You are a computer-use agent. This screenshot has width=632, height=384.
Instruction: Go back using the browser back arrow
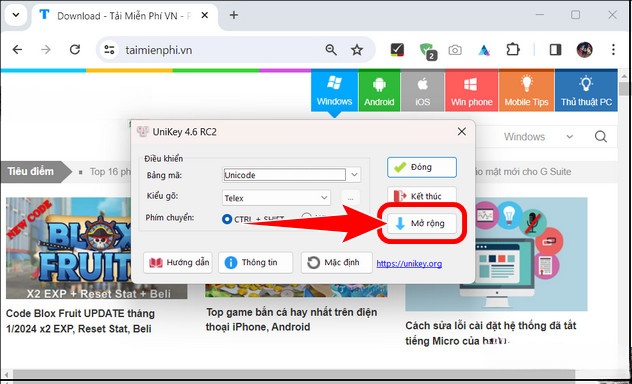click(x=17, y=50)
